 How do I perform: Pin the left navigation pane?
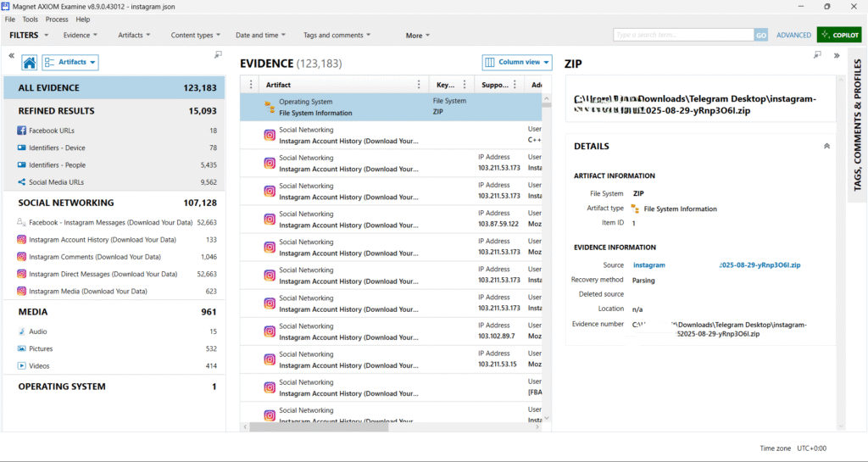(218, 54)
